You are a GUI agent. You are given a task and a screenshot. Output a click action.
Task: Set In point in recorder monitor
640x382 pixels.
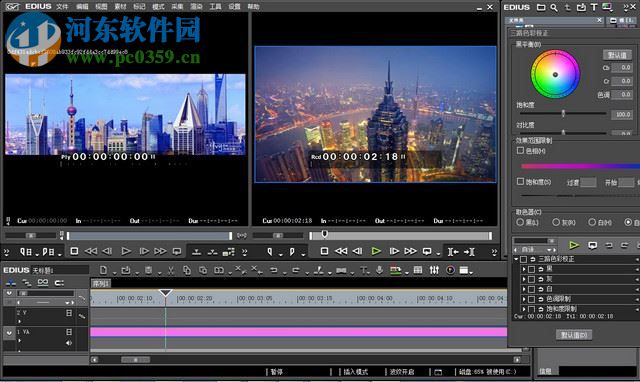(x=270, y=252)
